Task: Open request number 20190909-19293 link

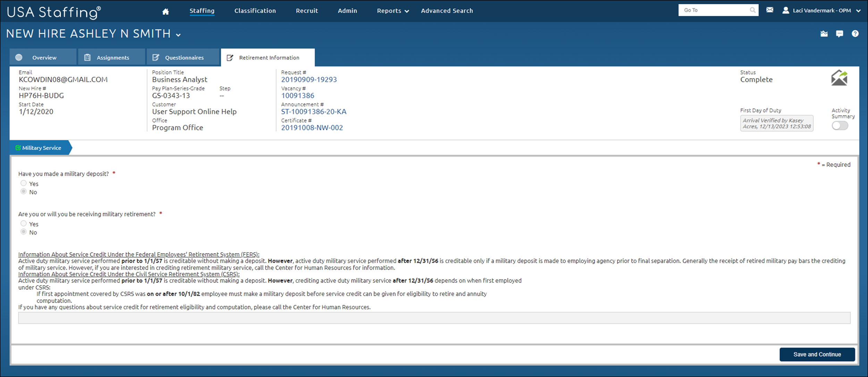Action: pyautogui.click(x=309, y=80)
